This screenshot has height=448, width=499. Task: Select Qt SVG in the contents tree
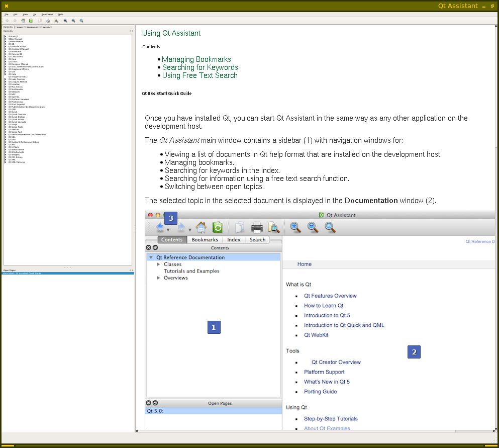coord(12,140)
